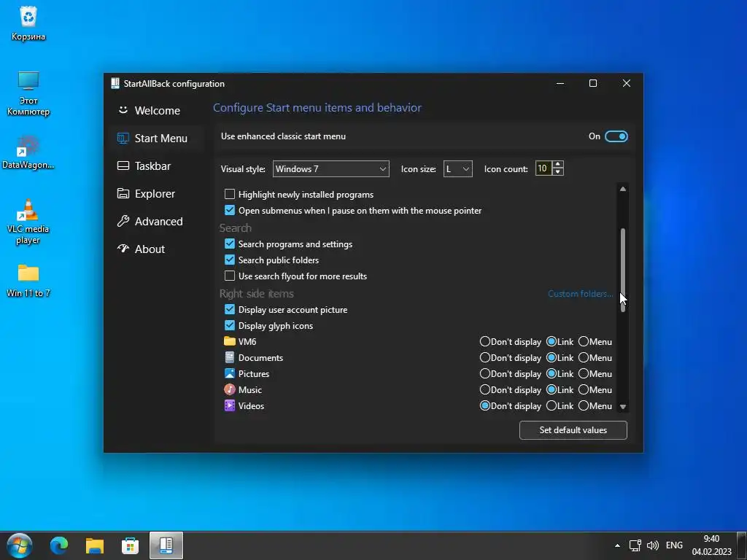Switch to the Advanced page
The height and width of the screenshot is (560, 747).
pos(158,221)
